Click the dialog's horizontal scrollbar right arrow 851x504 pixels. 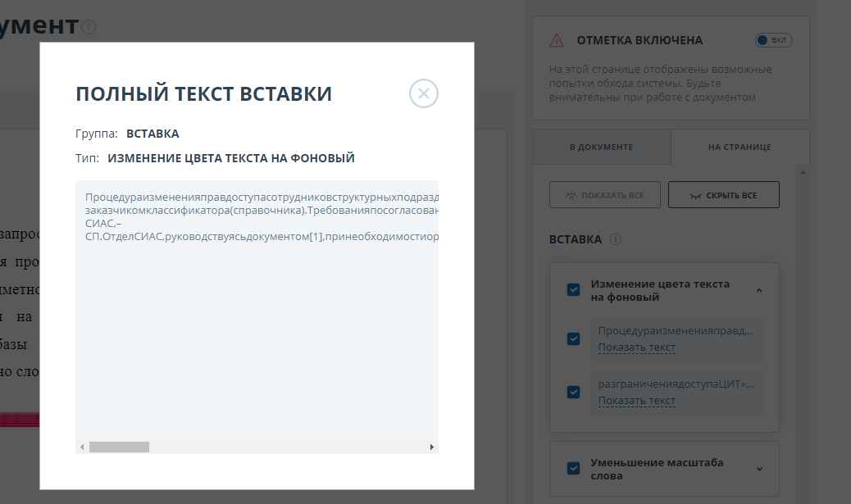(432, 447)
